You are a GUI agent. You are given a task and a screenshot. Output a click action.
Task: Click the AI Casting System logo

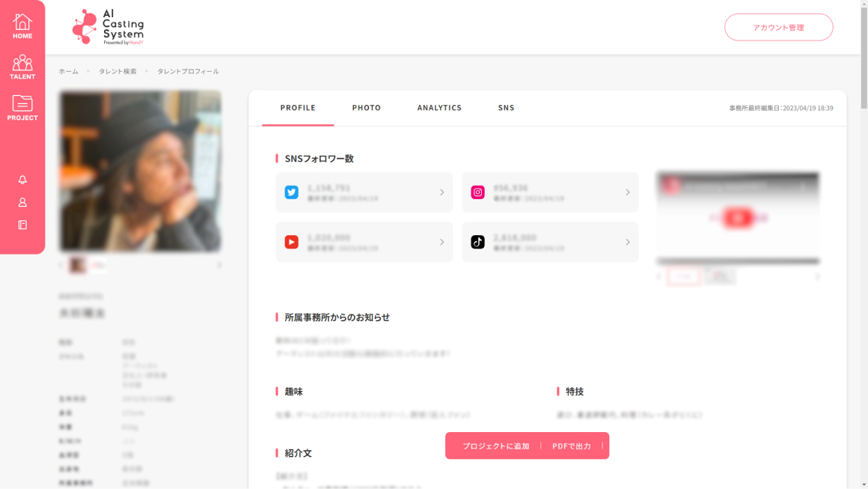click(x=108, y=27)
